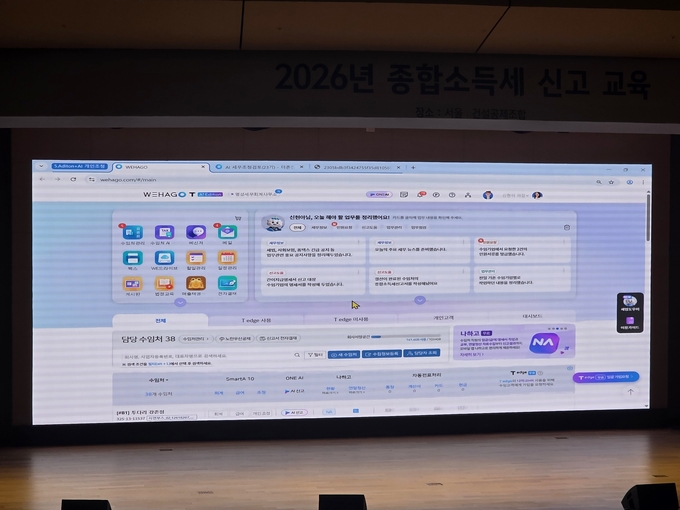Expand the app grid with down chevron

180,302
